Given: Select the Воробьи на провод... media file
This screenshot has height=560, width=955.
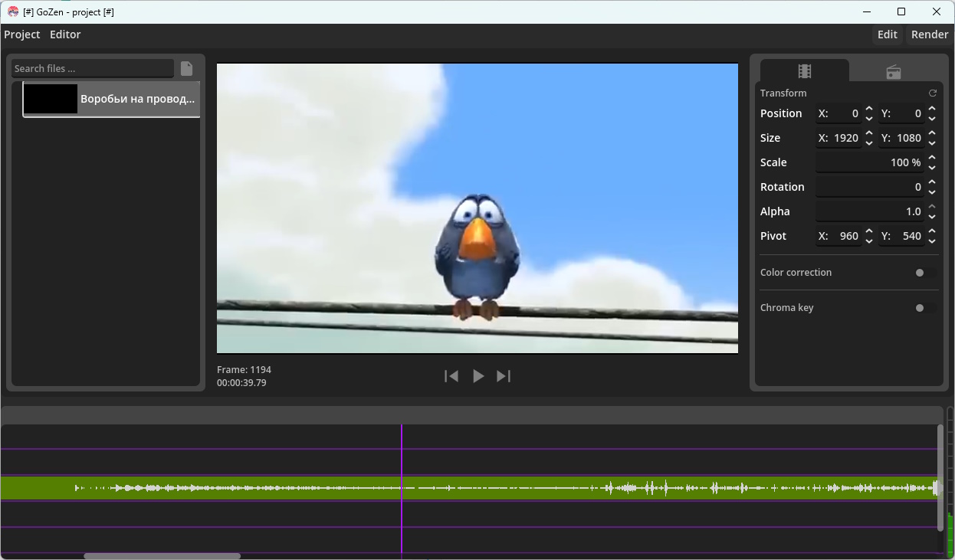Looking at the screenshot, I should 111,99.
